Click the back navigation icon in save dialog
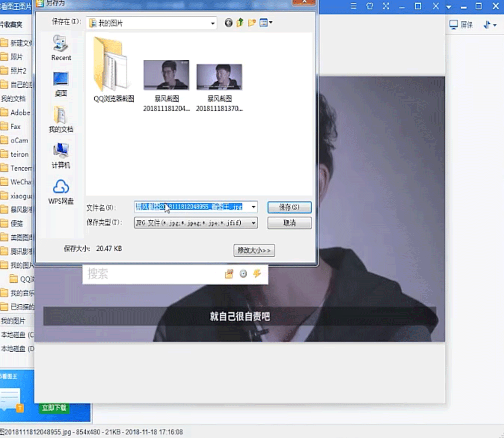504x438 pixels. click(x=228, y=23)
